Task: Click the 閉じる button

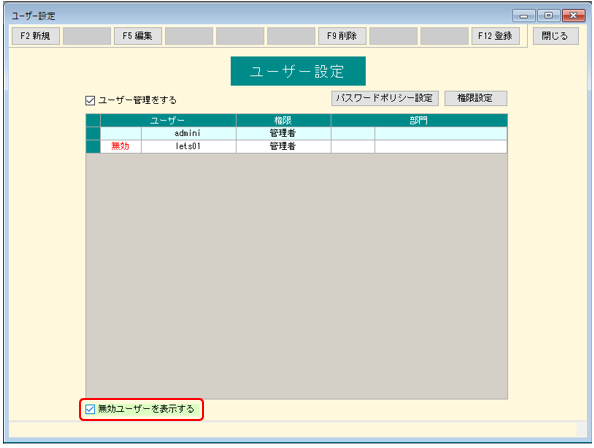Action: click(x=555, y=36)
